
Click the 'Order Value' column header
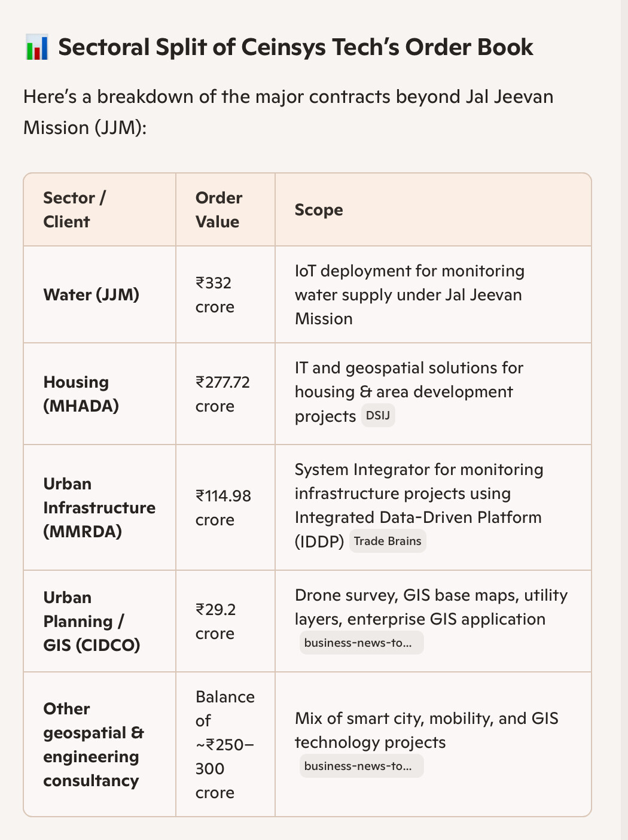(219, 210)
